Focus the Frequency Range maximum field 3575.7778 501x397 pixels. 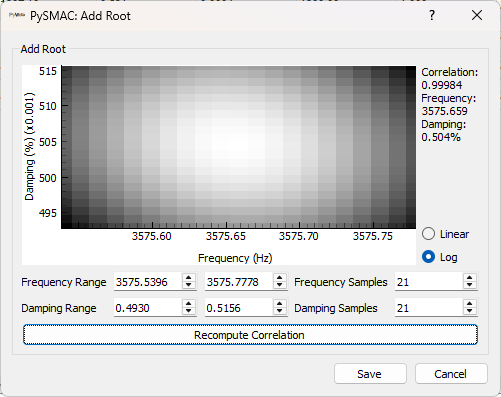[x=239, y=282]
